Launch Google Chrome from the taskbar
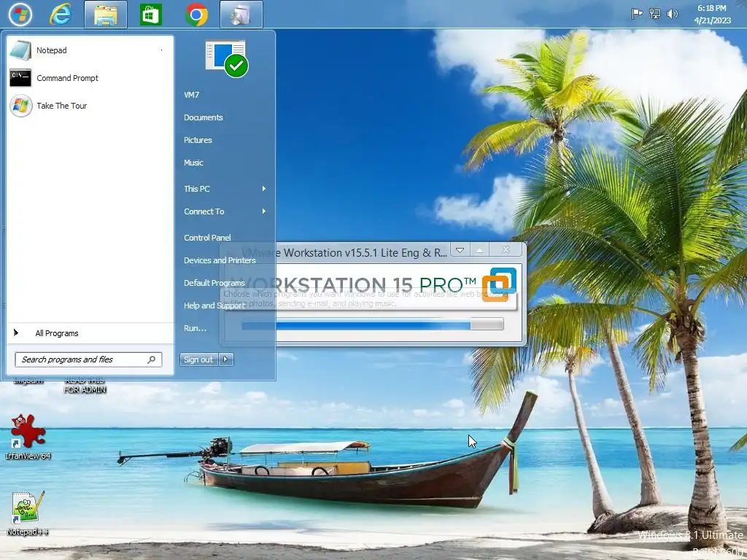The width and height of the screenshot is (747, 560). [196, 15]
